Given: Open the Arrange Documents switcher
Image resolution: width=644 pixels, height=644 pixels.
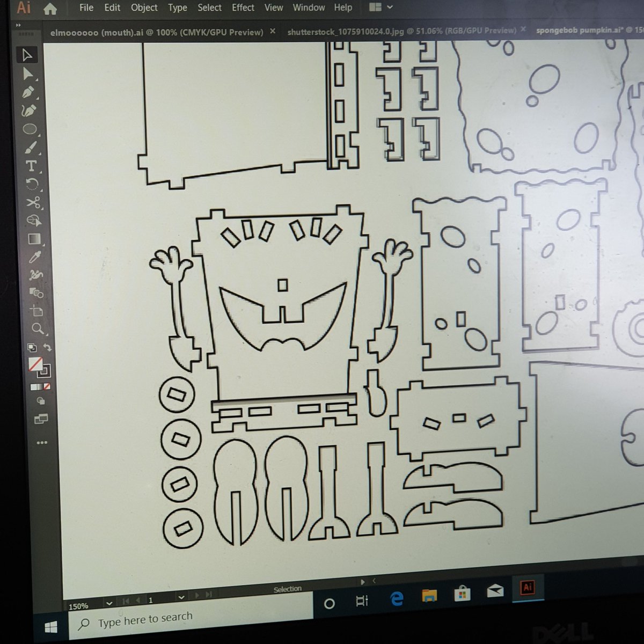Looking at the screenshot, I should (381, 8).
